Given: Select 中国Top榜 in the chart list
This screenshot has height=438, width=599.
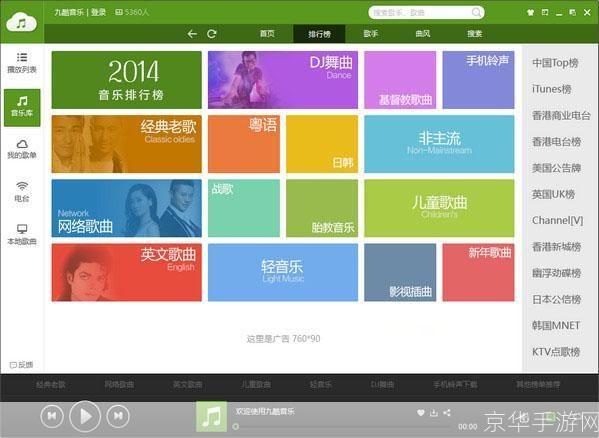Looking at the screenshot, I should pyautogui.click(x=555, y=63).
